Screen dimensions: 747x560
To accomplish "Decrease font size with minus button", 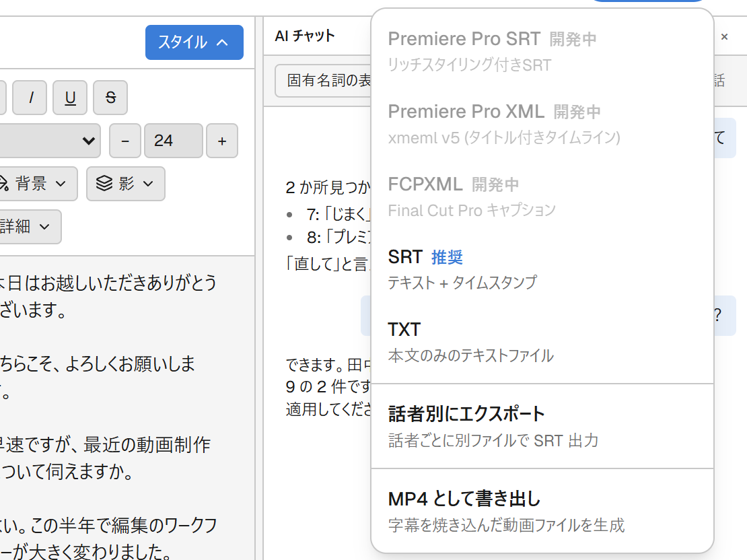I will (124, 141).
